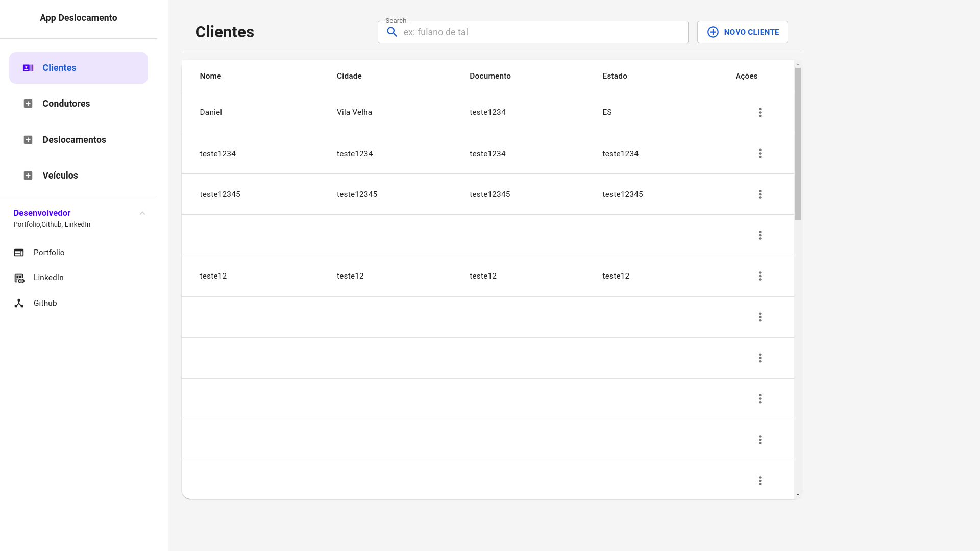The height and width of the screenshot is (551, 980).
Task: Click the search magnifier icon
Action: click(x=392, y=32)
